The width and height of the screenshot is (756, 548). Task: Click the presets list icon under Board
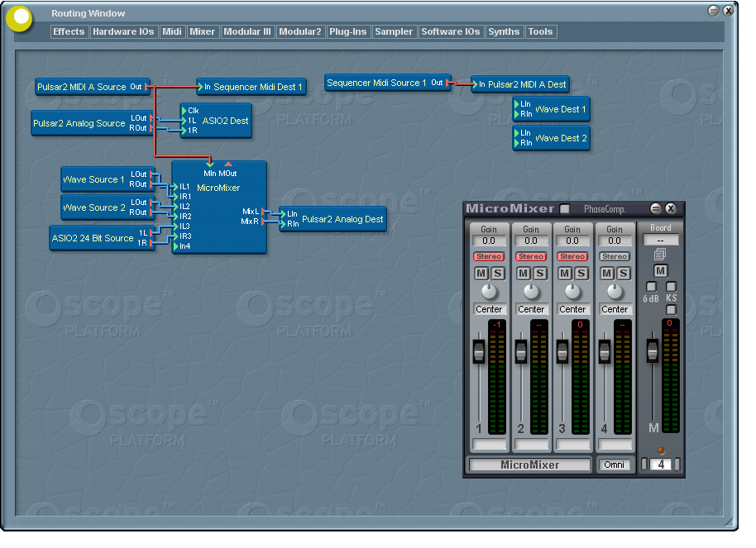click(660, 254)
